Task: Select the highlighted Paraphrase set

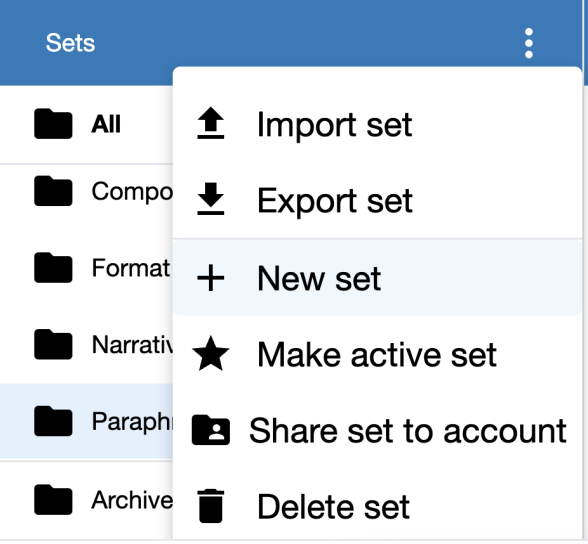Action: [x=86, y=421]
